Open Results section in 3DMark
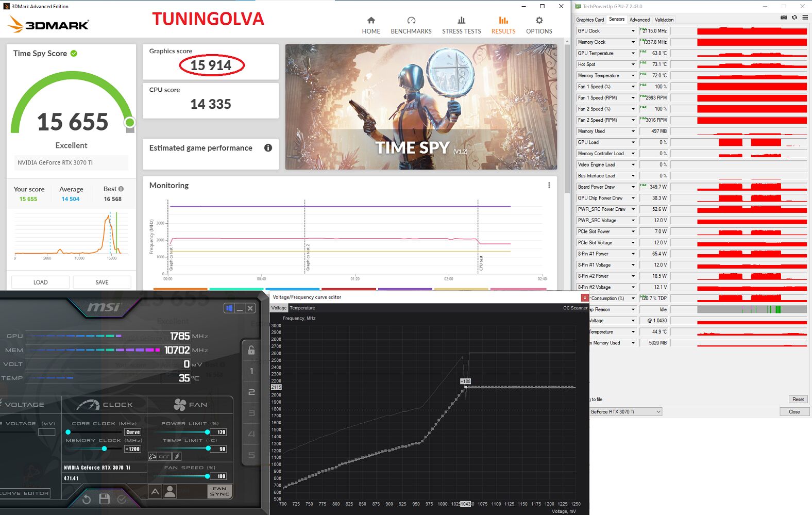 [503, 25]
